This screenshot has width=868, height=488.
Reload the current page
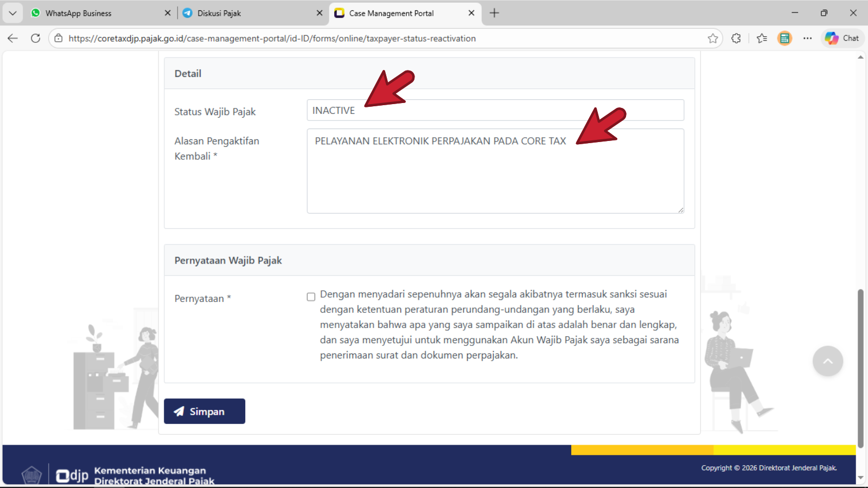[36, 38]
